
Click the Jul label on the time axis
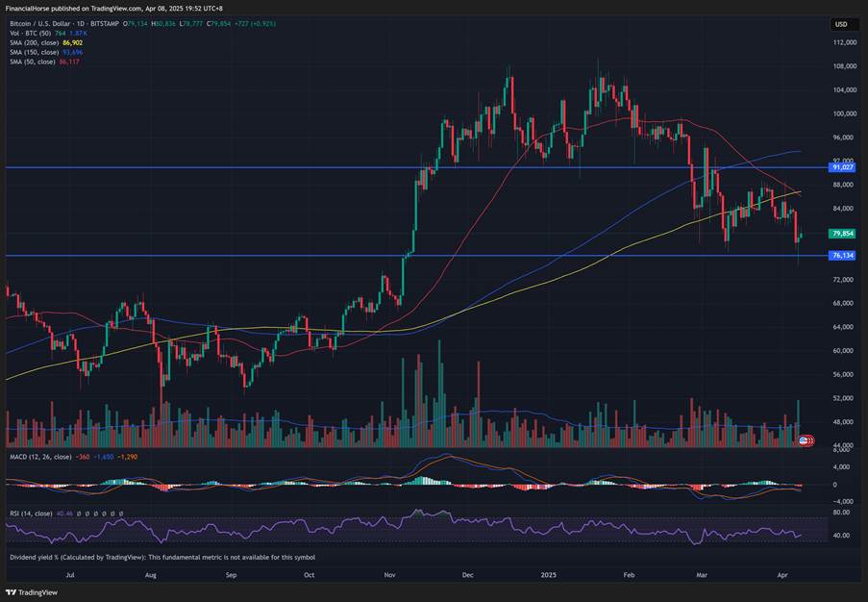tap(70, 575)
